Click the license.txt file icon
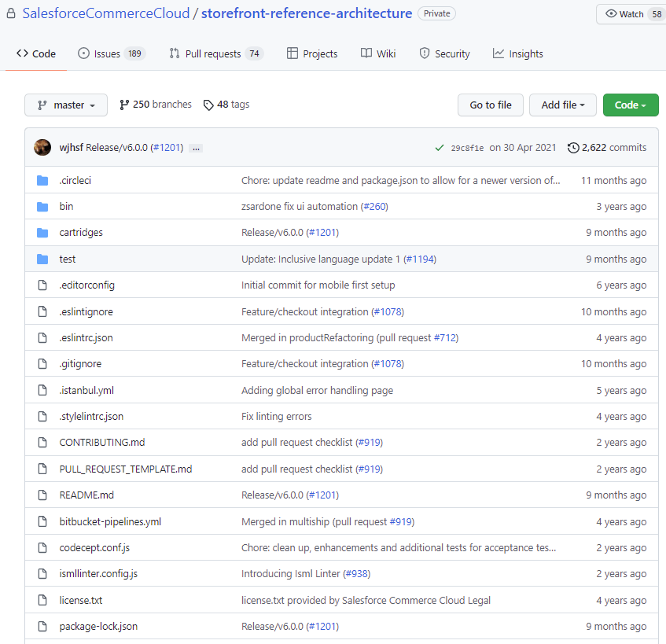This screenshot has height=644, width=666. point(42,600)
